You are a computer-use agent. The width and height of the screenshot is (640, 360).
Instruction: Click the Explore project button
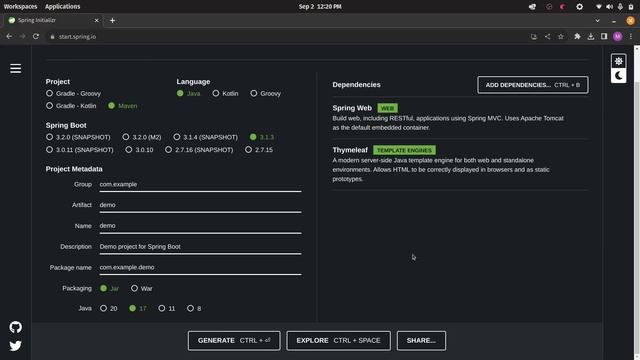pos(338,340)
